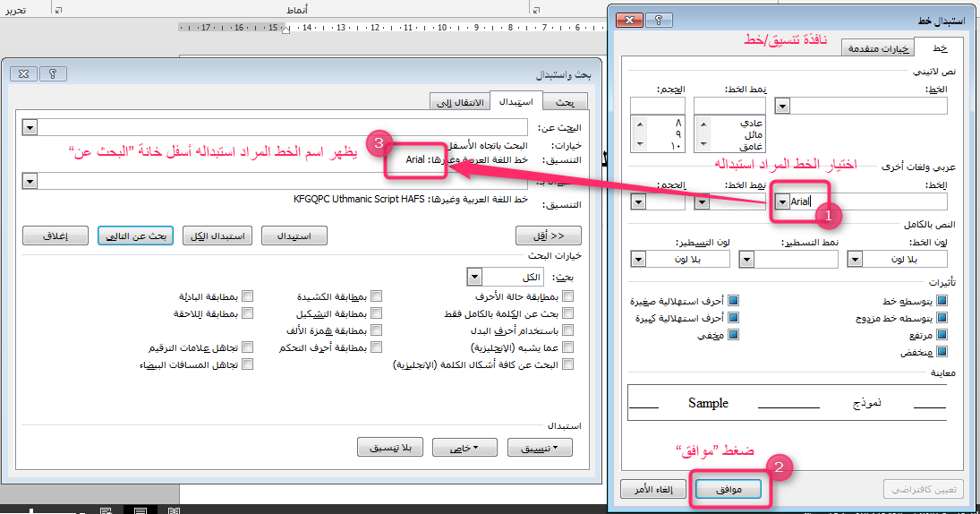
Task: Click the help icon in Replace Font dialog
Action: point(659,19)
